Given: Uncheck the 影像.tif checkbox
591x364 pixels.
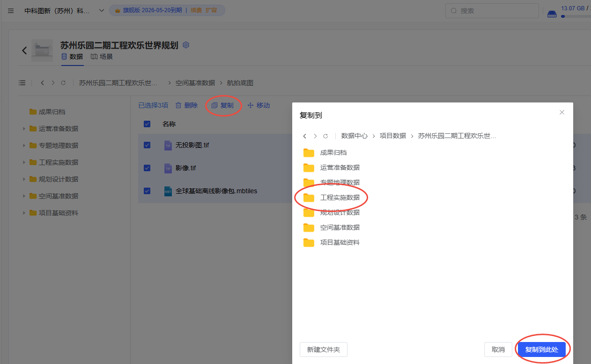Looking at the screenshot, I should click(147, 168).
